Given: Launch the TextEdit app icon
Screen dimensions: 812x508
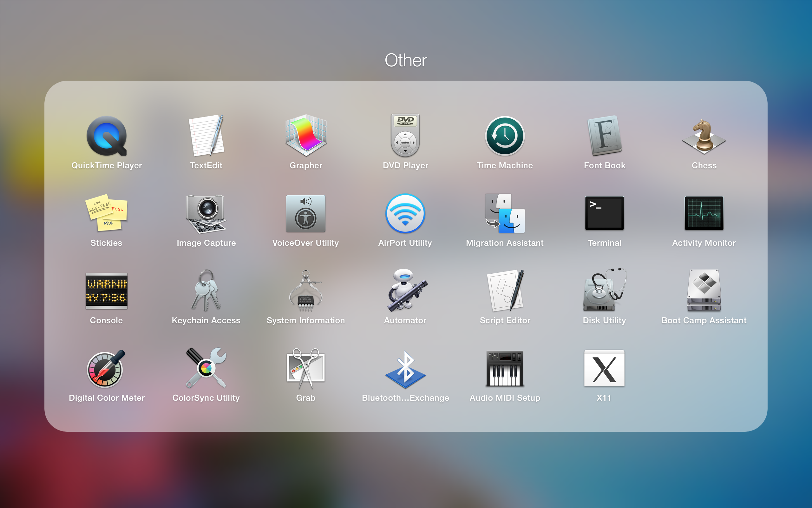Looking at the screenshot, I should (x=206, y=135).
